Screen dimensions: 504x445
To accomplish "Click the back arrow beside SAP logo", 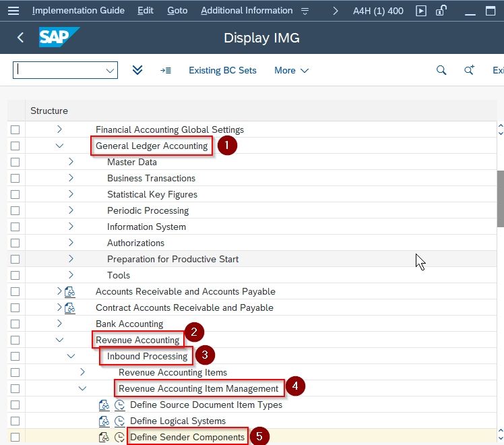I will (x=20, y=38).
